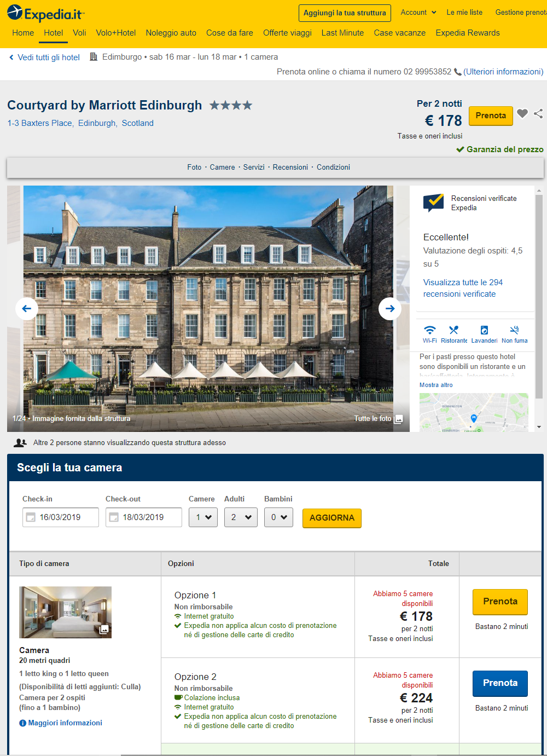Screen dimensions: 547x756
Task: Click the Maggiori informazioni info icon
Action: point(22,723)
